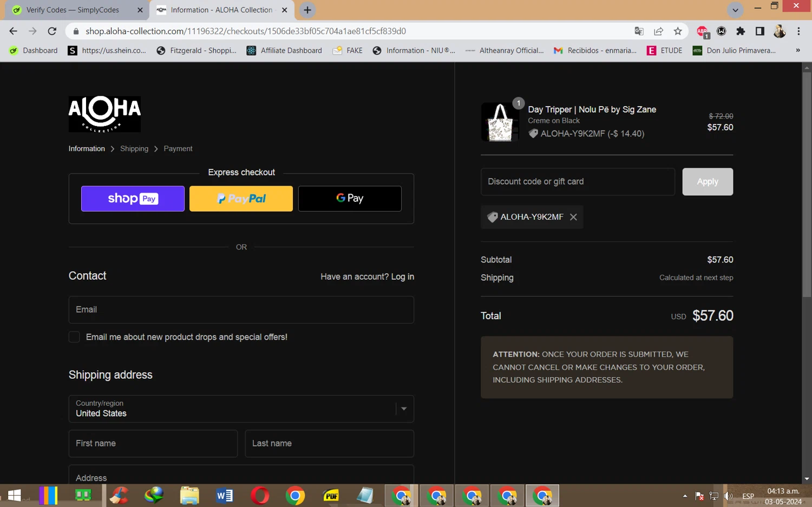The height and width of the screenshot is (507, 812).
Task: Focus the First name field
Action: (x=153, y=444)
